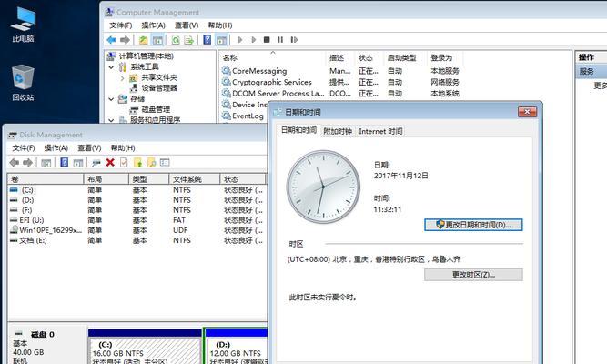The height and width of the screenshot is (364, 607).
Task: Select the CoreMessaging service icon
Action: click(x=226, y=71)
